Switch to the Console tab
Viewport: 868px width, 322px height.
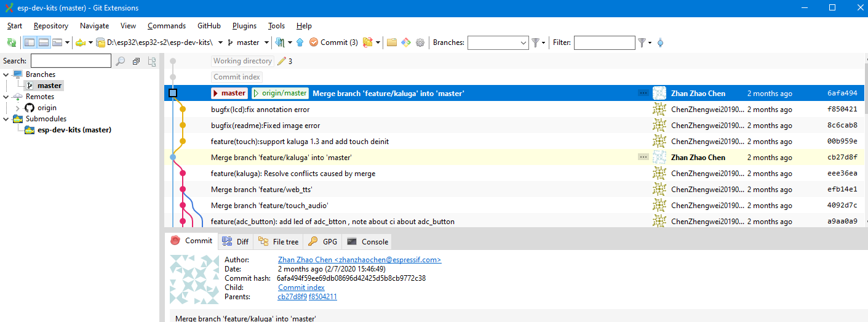[x=367, y=241]
